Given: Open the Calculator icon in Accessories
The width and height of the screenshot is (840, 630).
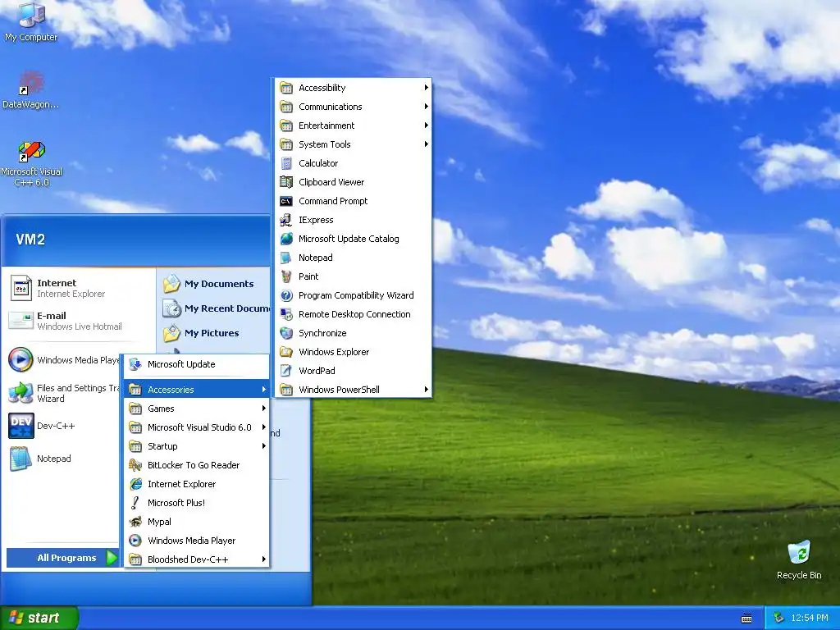Looking at the screenshot, I should point(286,163).
